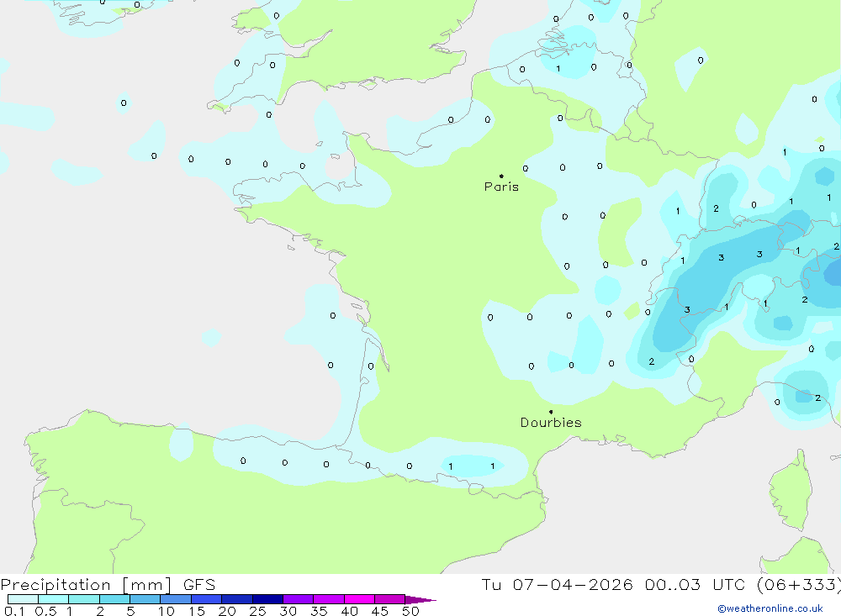The image size is (841, 616).
Task: Click the Dourbies location label
Action: pyautogui.click(x=551, y=423)
